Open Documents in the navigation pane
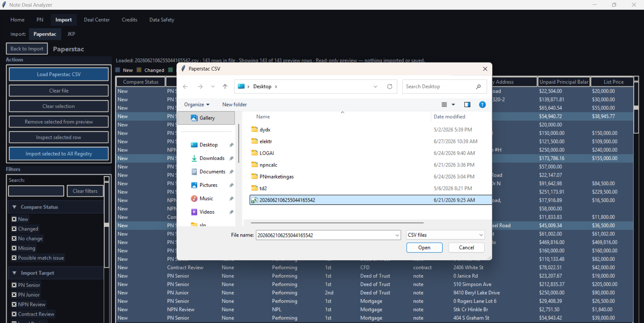This screenshot has height=323, width=644. 212,172
